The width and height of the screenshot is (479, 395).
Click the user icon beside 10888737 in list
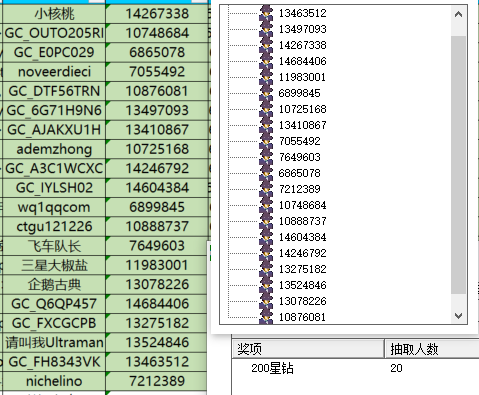click(x=266, y=221)
